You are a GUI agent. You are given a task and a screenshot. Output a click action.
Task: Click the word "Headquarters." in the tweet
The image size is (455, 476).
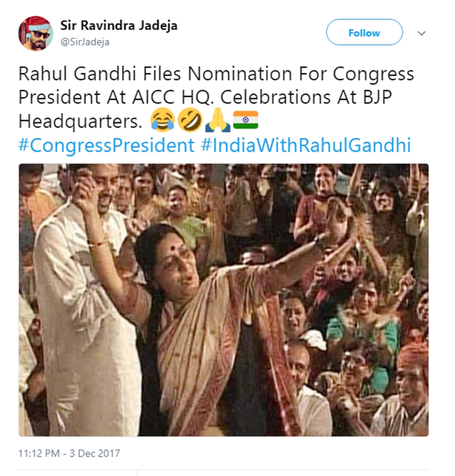click(80, 121)
